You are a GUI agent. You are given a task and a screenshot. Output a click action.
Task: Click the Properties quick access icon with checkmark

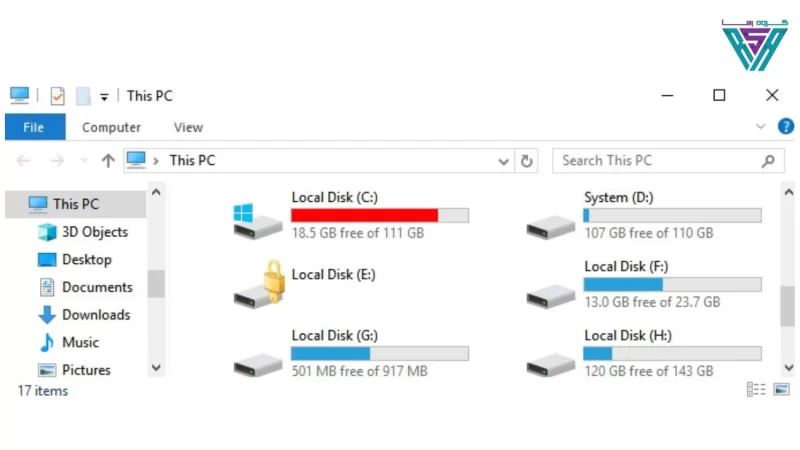click(x=58, y=96)
